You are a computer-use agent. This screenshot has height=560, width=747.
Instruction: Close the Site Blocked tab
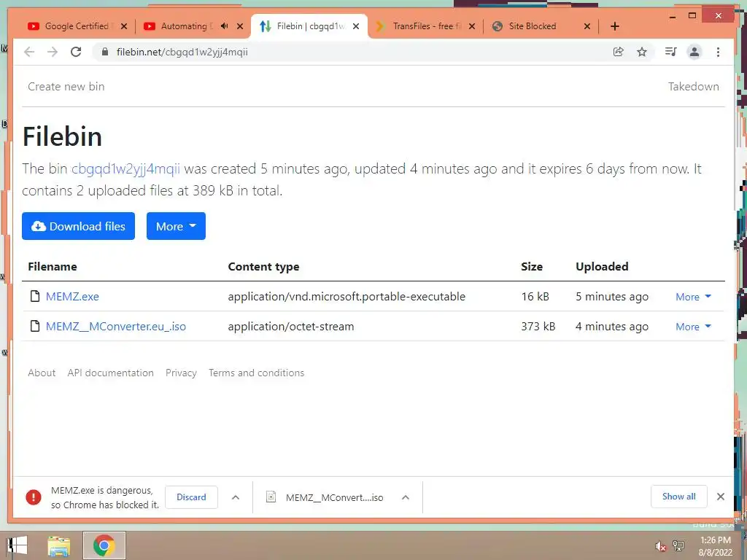587,26
